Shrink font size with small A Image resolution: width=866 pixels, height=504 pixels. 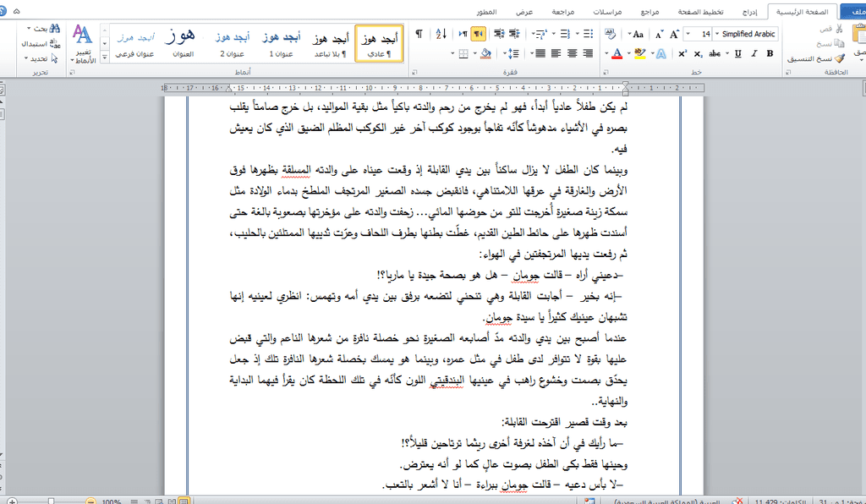click(x=659, y=34)
